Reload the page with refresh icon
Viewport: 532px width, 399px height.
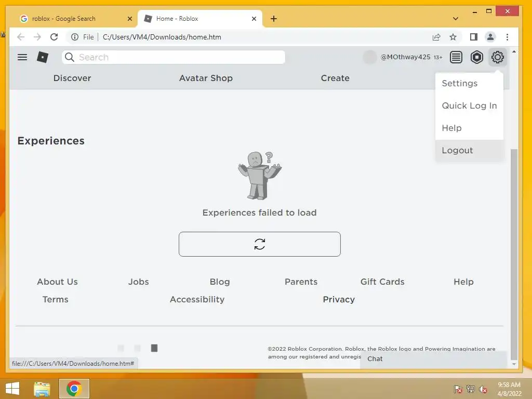click(54, 37)
